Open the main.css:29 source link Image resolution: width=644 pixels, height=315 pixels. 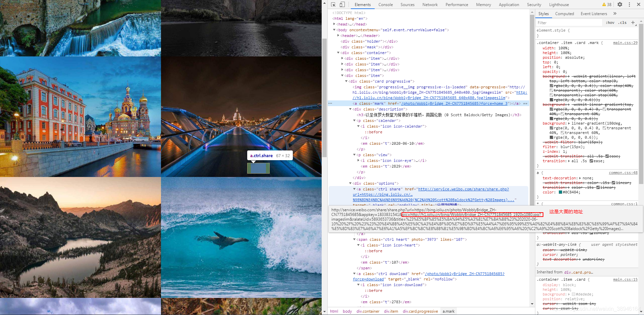(625, 43)
